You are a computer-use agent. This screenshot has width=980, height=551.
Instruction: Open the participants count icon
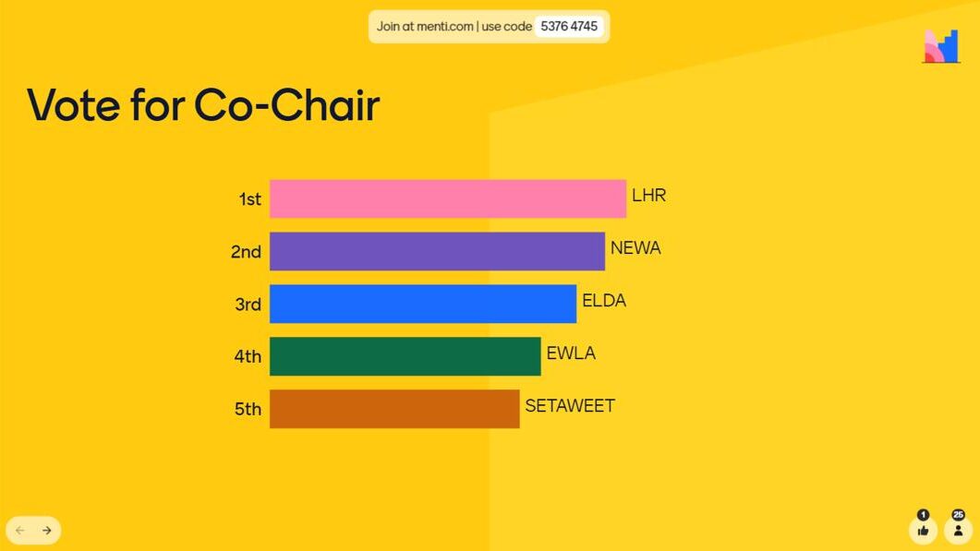click(x=958, y=531)
